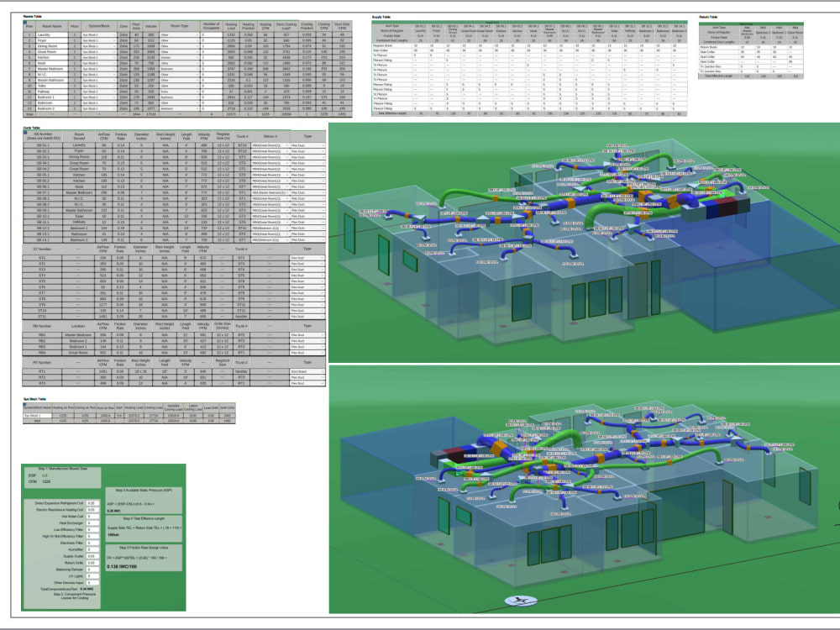
Task: Click the 'Master Bedroom' location cell for RB1
Action: 79,335
